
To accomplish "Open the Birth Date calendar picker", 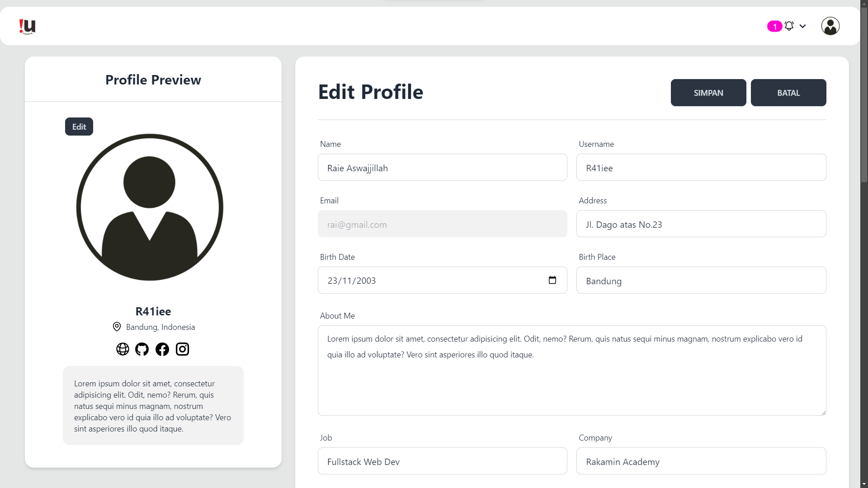I will tap(552, 280).
